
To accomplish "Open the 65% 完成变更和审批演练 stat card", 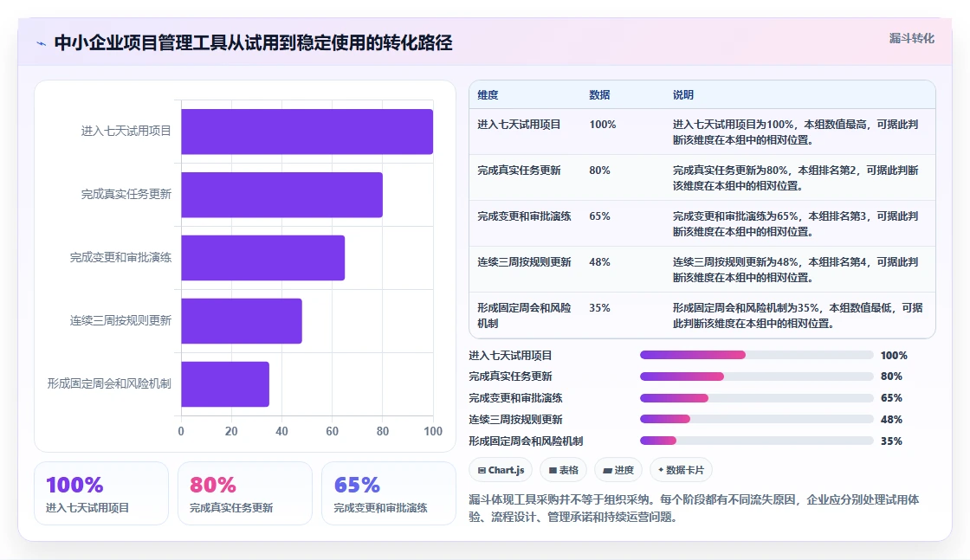I will click(389, 493).
